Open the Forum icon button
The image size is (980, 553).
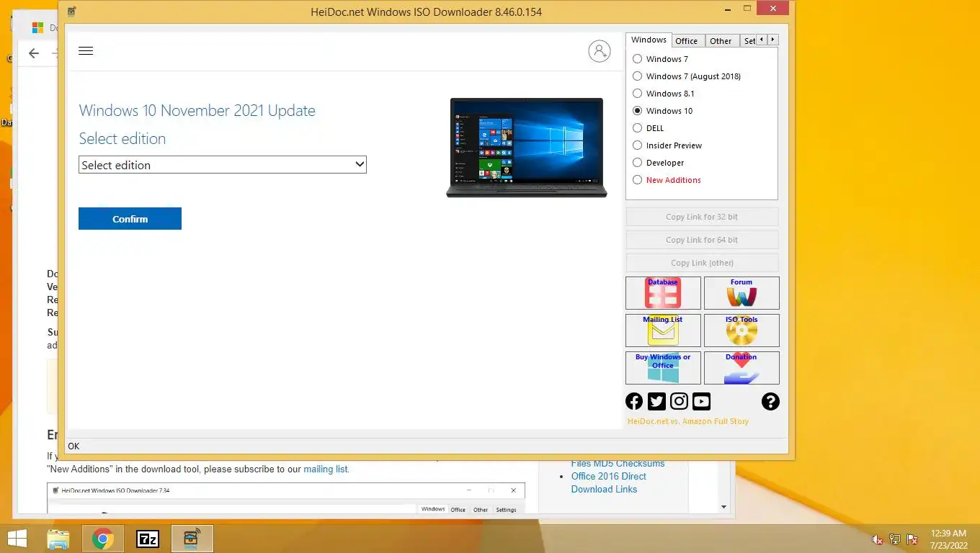click(741, 293)
